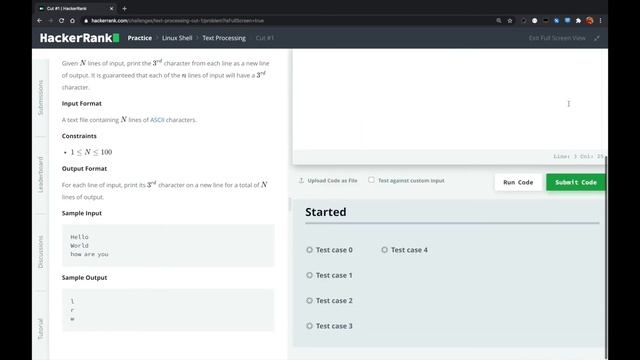Click the Output Format heading
This screenshot has height=360, width=640.
click(x=84, y=169)
